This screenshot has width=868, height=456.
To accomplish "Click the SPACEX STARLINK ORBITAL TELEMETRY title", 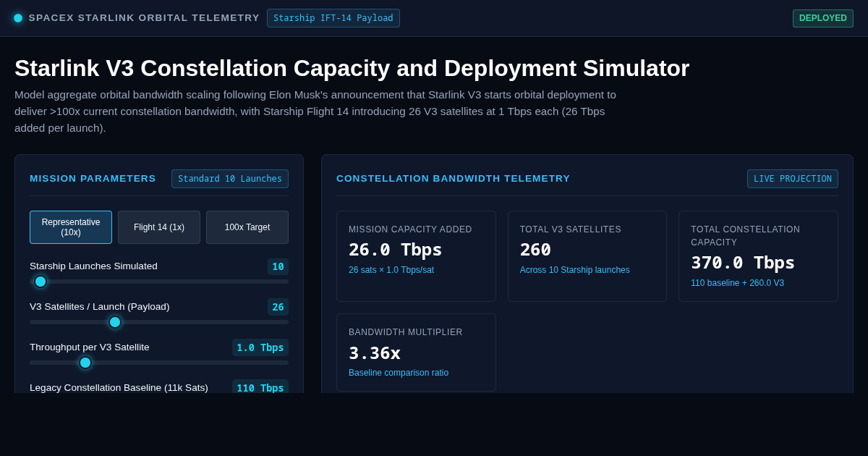I will click(x=144, y=18).
